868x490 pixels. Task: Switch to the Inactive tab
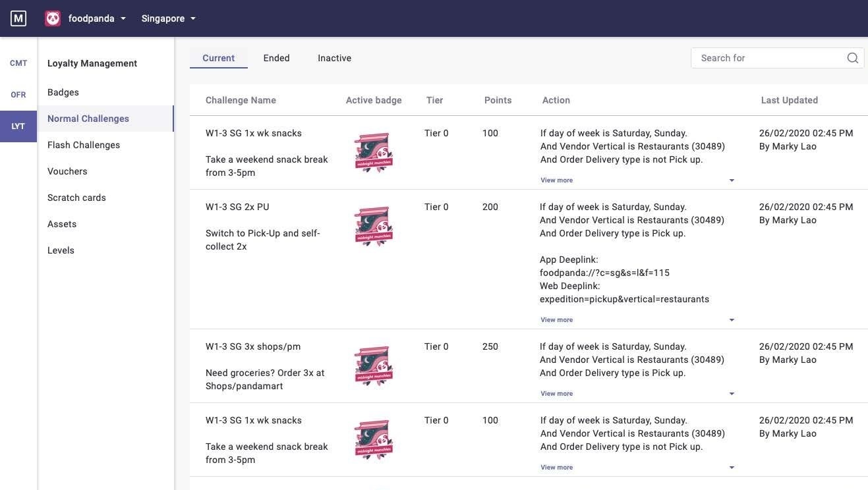(334, 58)
